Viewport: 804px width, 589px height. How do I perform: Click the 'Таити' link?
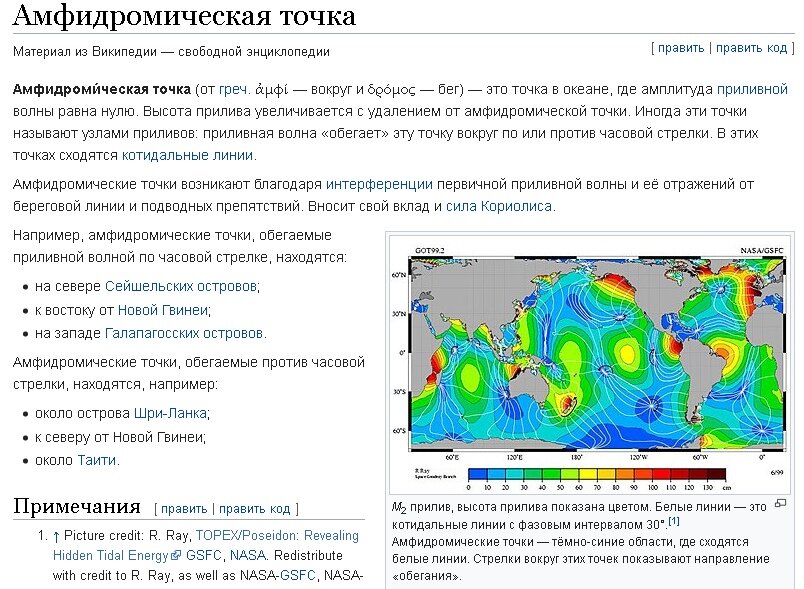click(97, 460)
